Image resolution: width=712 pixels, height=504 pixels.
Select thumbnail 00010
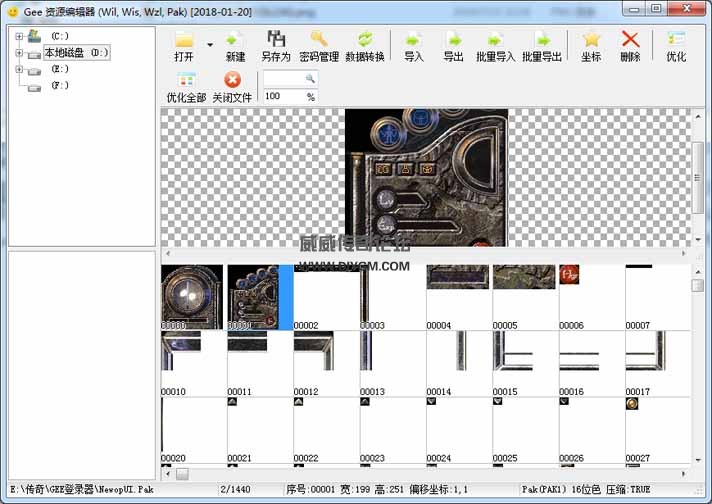click(x=194, y=364)
